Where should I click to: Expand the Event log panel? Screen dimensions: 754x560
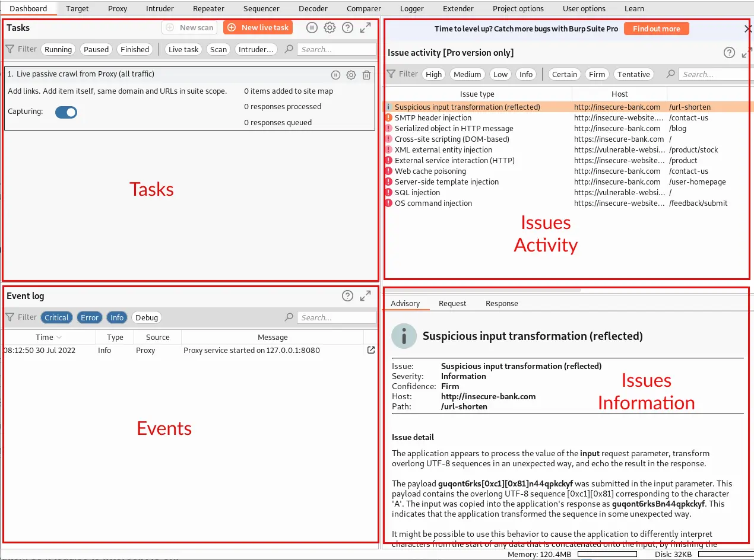[366, 296]
